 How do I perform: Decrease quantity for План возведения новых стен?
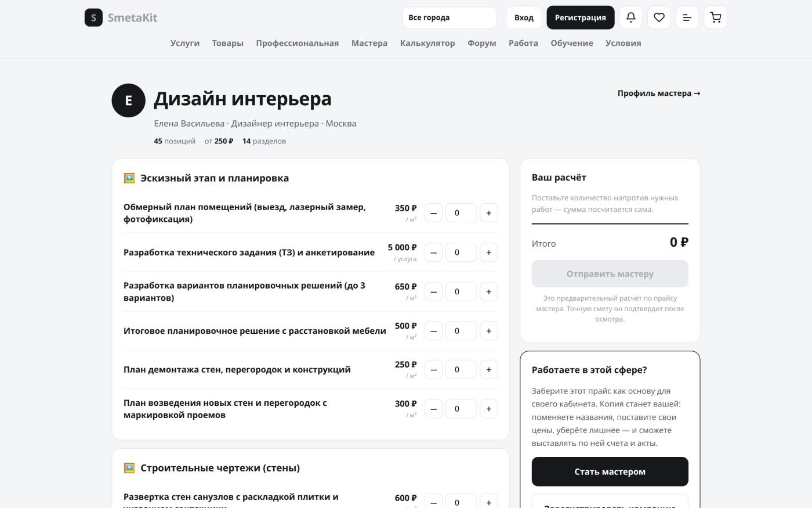(434, 409)
